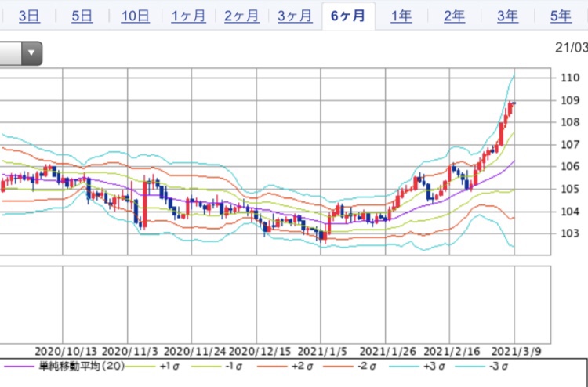Select the 10日 period tab
This screenshot has height=387, width=588.
(135, 16)
